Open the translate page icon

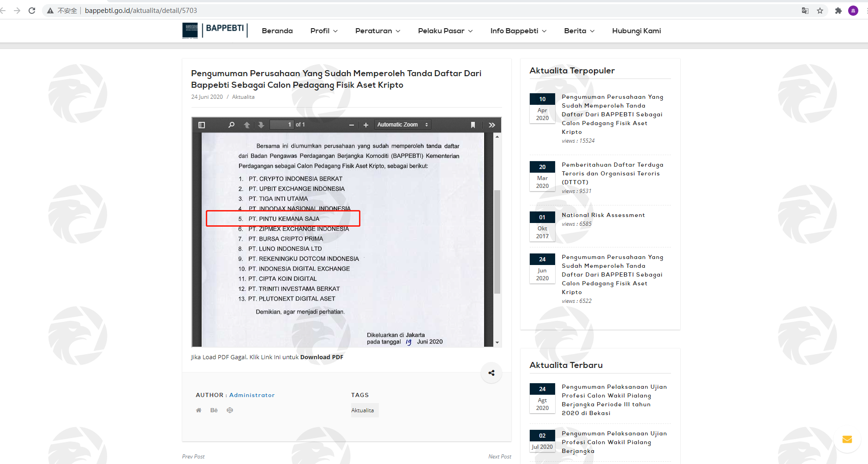tap(805, 11)
